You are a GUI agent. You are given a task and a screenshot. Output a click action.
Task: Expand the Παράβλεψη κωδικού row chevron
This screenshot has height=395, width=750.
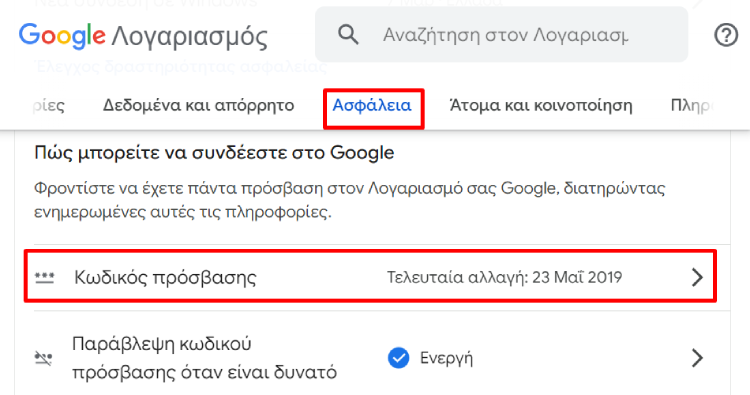coord(697,358)
